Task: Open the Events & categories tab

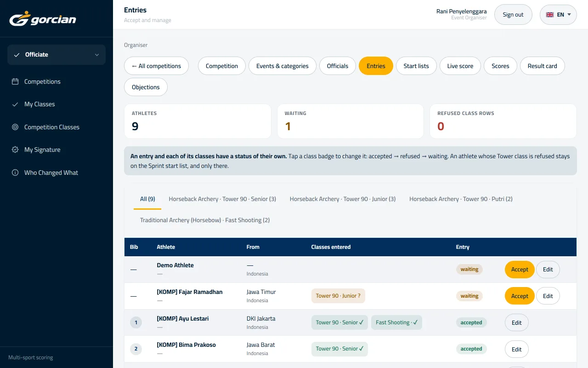Action: 283,66
